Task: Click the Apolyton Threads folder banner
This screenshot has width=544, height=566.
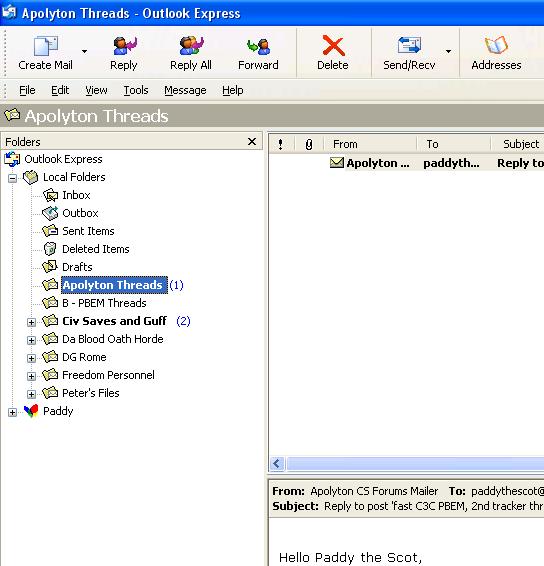Action: click(x=272, y=116)
